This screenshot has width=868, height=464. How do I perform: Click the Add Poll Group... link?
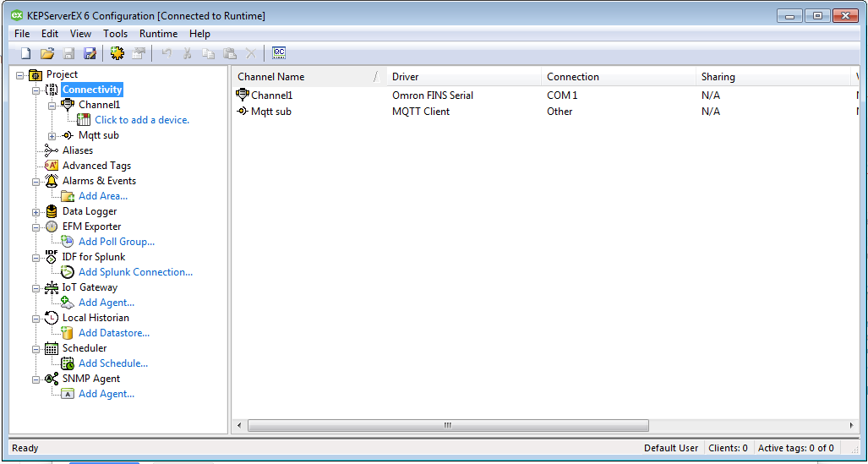click(x=117, y=242)
